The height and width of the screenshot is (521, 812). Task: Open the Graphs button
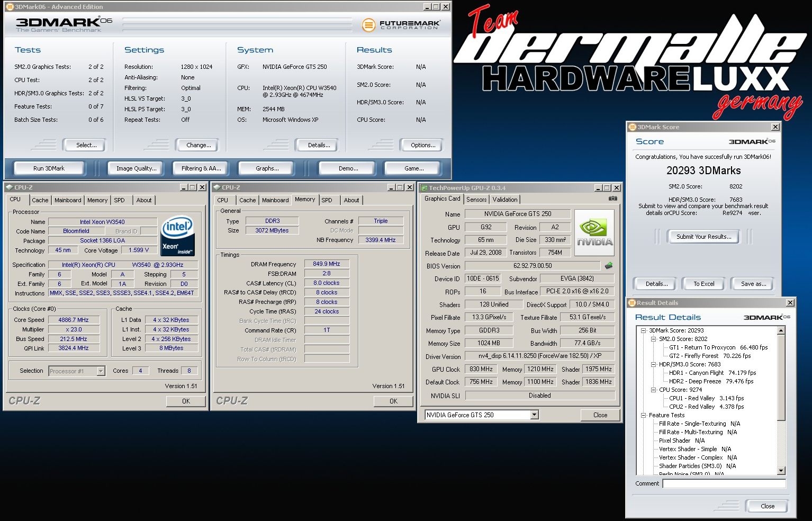tap(267, 168)
